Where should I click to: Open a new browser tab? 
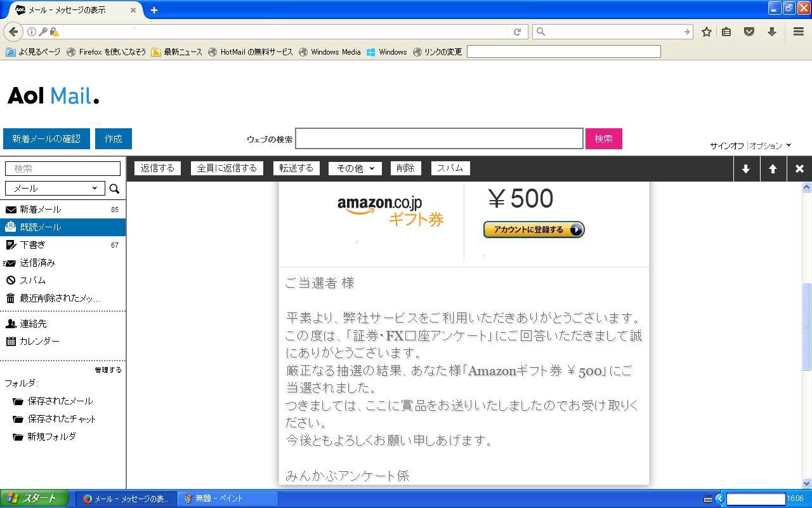(154, 10)
